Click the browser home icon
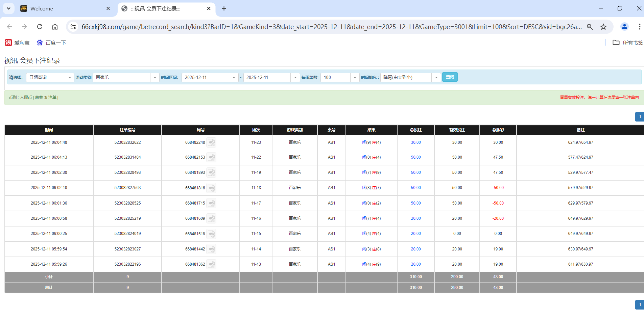This screenshot has width=644, height=321. [x=55, y=27]
